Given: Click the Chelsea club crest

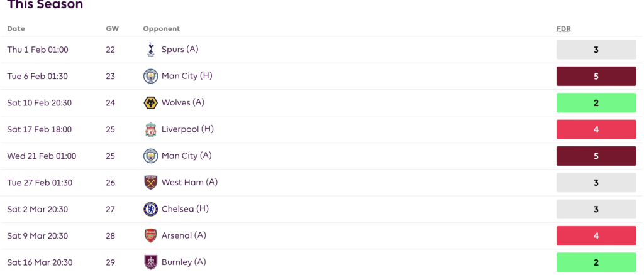Looking at the screenshot, I should pyautogui.click(x=150, y=209).
